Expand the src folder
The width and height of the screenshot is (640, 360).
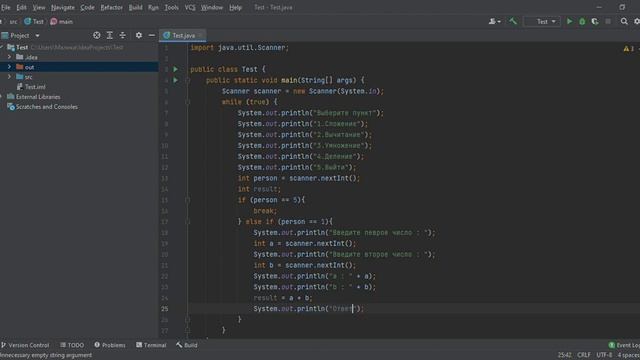9,77
